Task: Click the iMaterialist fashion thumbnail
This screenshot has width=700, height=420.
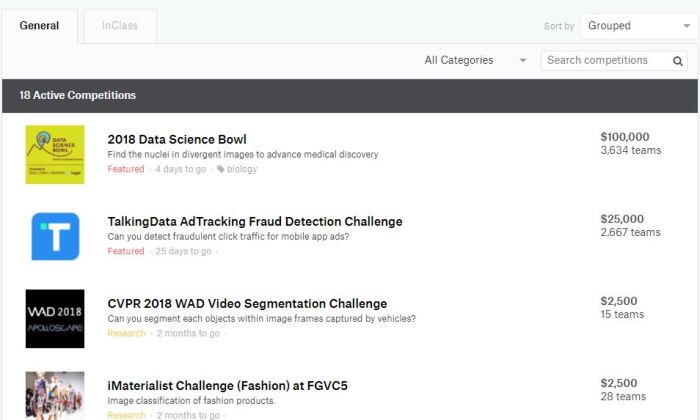Action: point(55,396)
